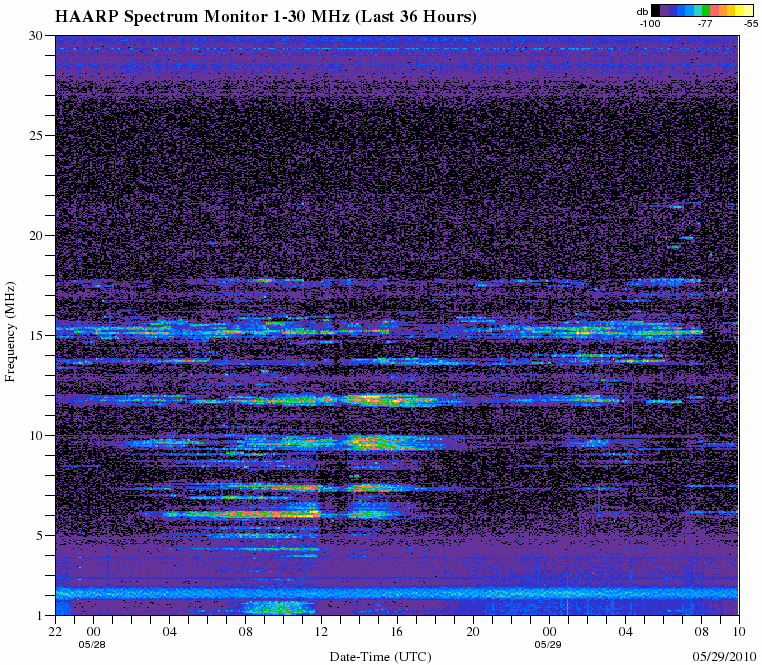Click the '00' time tick above 05/29
Image resolution: width=762 pixels, height=665 pixels.
[x=549, y=631]
